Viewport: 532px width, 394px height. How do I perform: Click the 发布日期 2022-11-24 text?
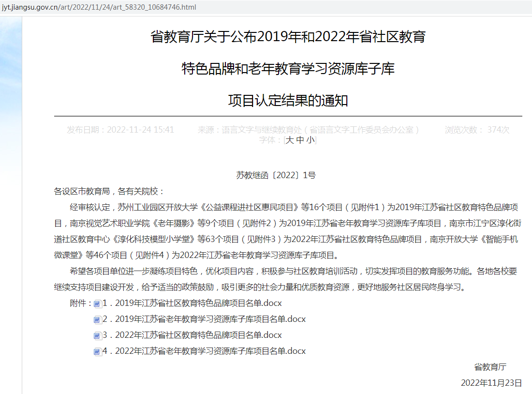(x=120, y=130)
